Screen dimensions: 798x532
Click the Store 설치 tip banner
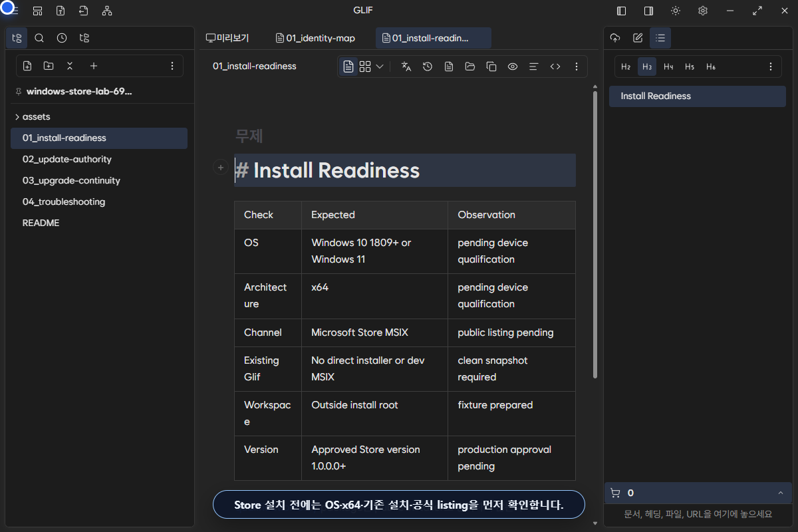coord(399,505)
